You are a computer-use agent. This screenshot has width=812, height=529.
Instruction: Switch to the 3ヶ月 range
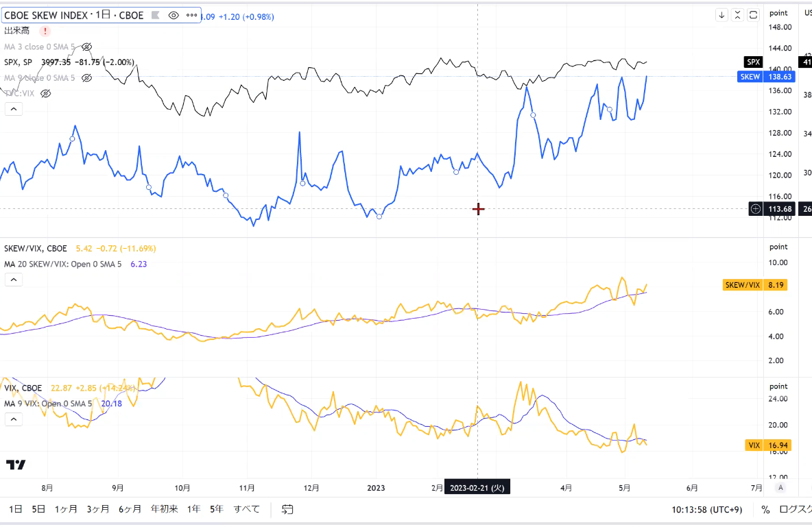click(x=98, y=509)
